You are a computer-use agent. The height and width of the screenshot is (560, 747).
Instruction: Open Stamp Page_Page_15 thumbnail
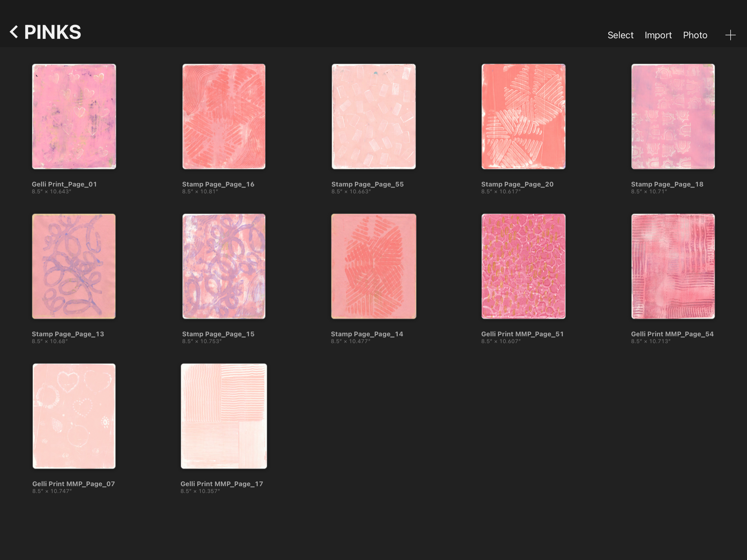(224, 266)
